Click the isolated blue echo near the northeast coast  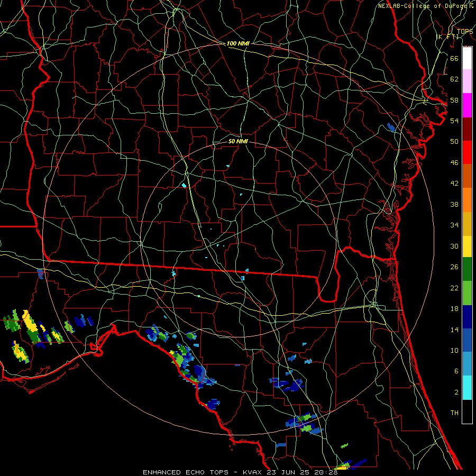tap(391, 127)
